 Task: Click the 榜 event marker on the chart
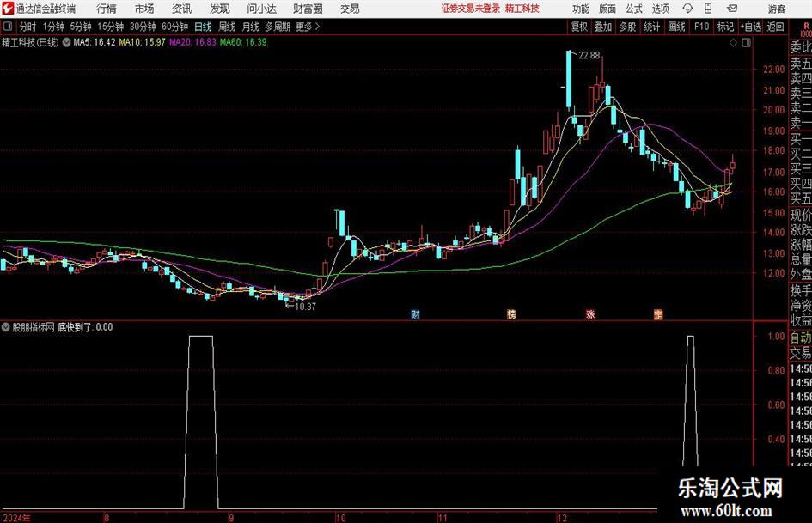tap(511, 314)
